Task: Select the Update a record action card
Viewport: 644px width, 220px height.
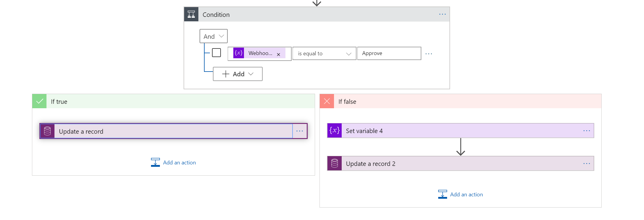Action: (172, 131)
